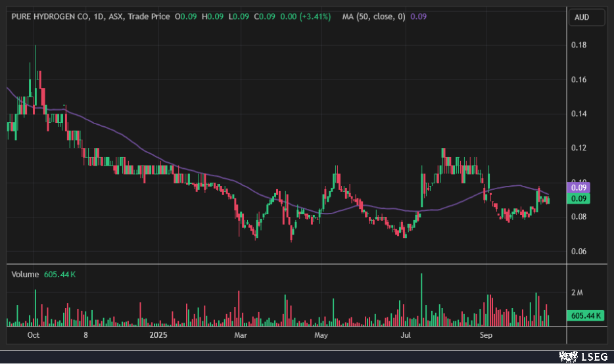Click the Oct label on time axis
The width and height of the screenshot is (614, 364).
34,336
